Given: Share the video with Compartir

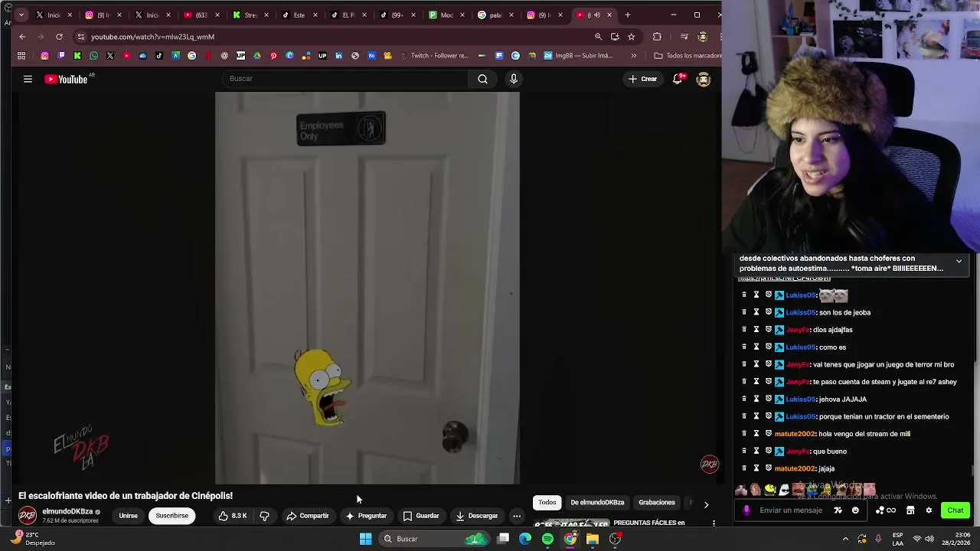Looking at the screenshot, I should [308, 516].
